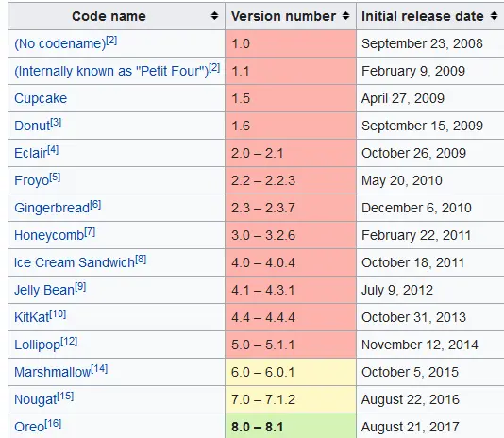This screenshot has width=504, height=438.
Task: Sort by Initial release date arrows
Action: 494,16
